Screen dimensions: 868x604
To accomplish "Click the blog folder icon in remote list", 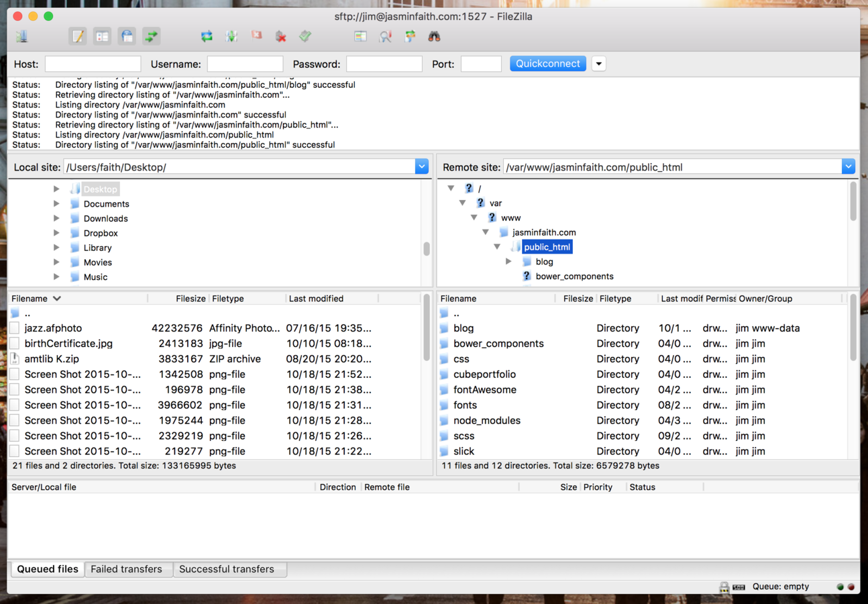I will [444, 328].
